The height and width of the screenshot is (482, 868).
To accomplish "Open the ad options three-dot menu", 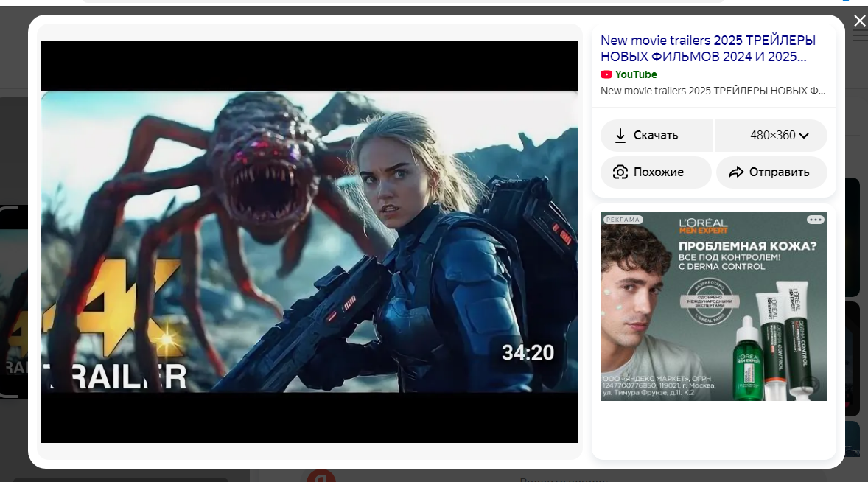I will (816, 220).
